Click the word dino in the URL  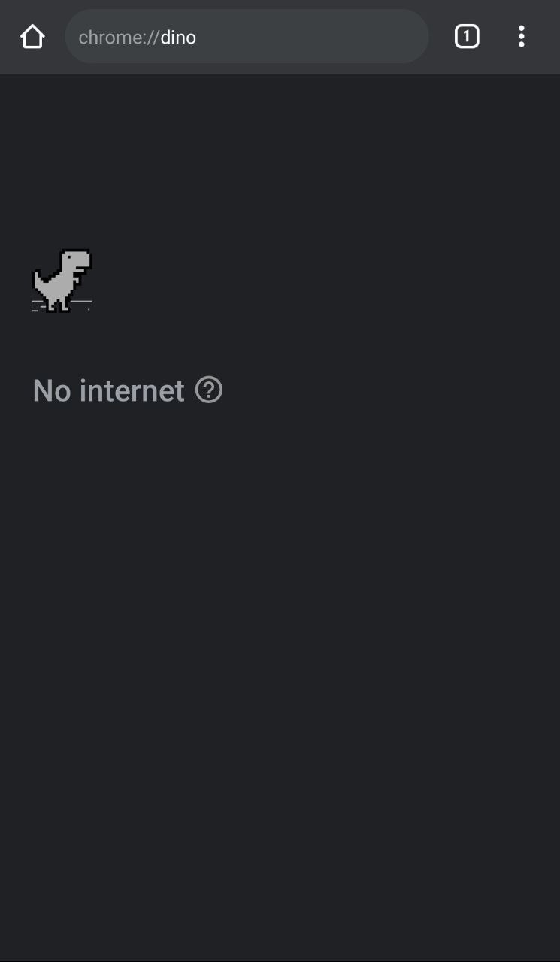click(x=178, y=37)
